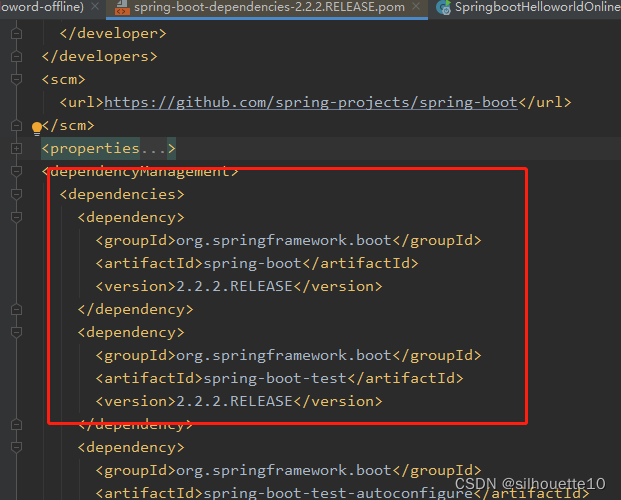Close the oword-offline) tab
Screen dimensions: 621x500
[95, 6]
